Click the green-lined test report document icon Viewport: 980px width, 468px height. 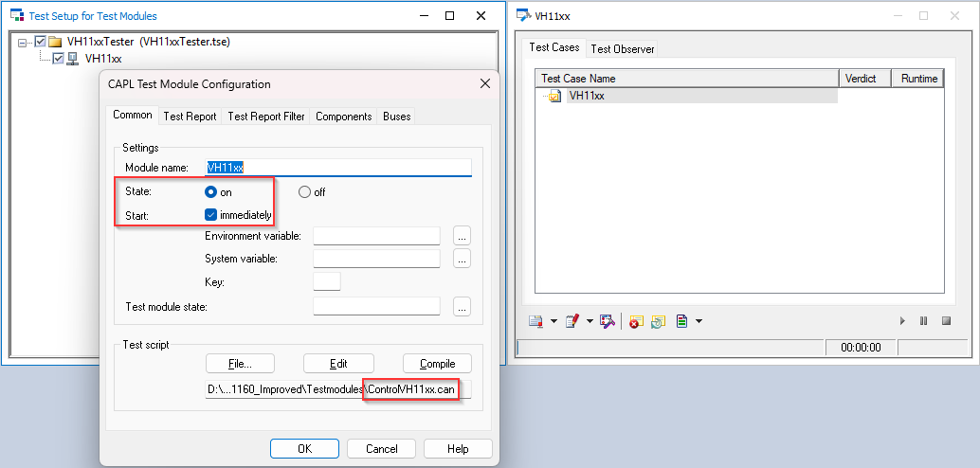pyautogui.click(x=681, y=322)
